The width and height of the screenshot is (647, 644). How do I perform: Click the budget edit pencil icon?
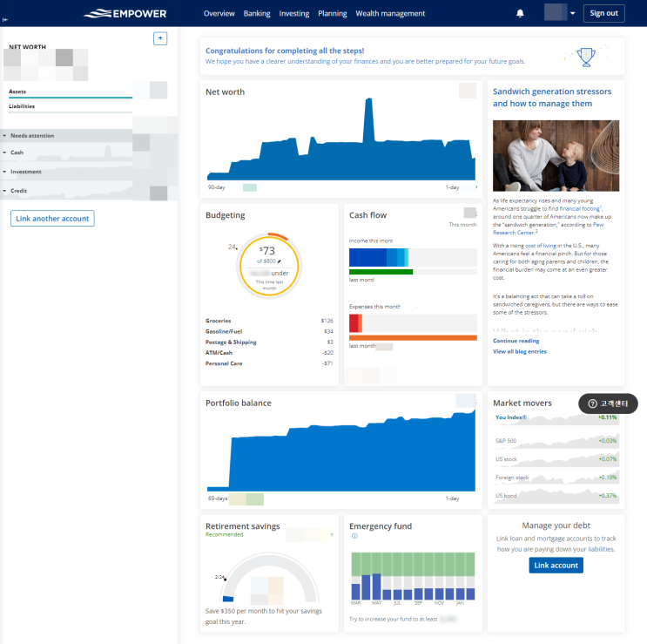click(280, 261)
